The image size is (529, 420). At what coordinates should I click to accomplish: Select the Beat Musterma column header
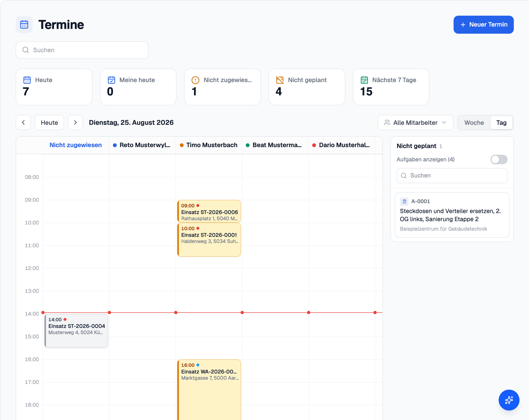(275, 145)
